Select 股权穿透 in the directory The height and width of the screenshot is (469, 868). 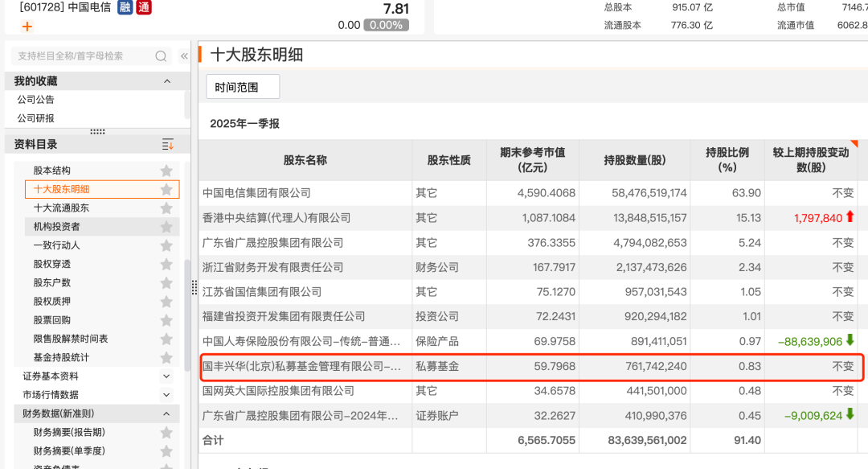pyautogui.click(x=51, y=264)
